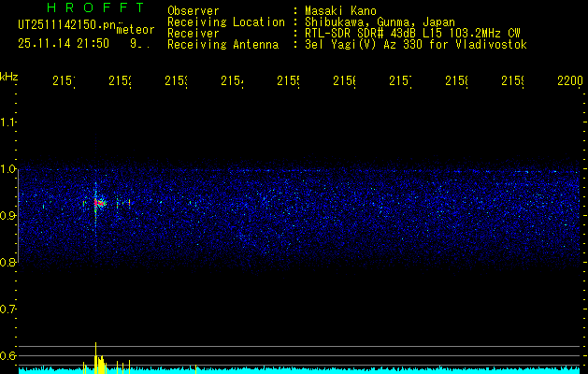Select the RTL-SDR SDR# 43dB receiver details
The width and height of the screenshot is (588, 374).
click(x=412, y=34)
